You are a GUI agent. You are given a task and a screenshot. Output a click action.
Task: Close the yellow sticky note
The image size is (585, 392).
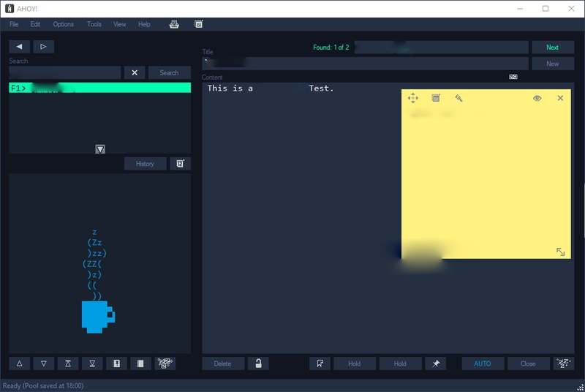point(560,98)
